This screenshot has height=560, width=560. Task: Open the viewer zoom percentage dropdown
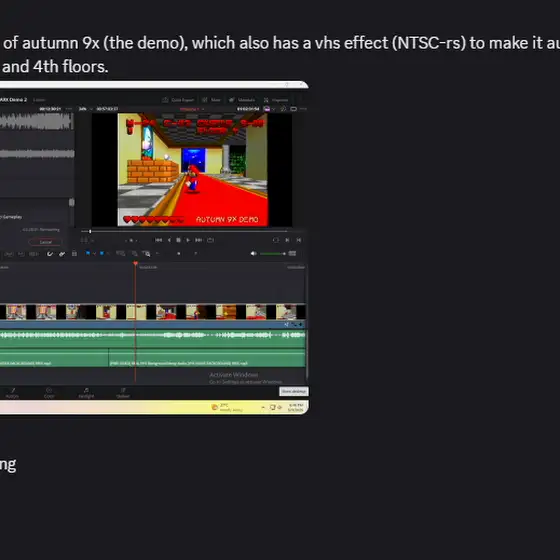85,109
